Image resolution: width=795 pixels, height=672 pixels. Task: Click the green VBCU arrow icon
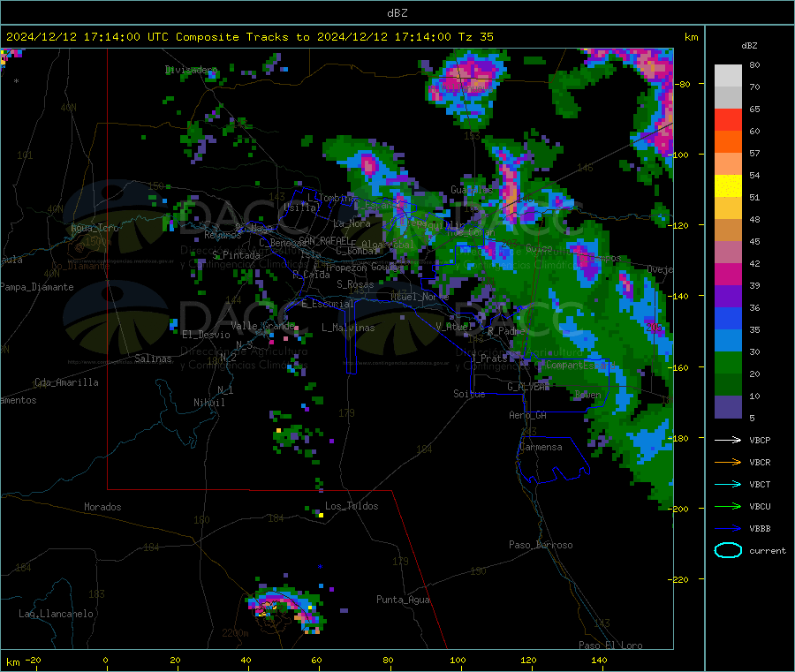[728, 506]
